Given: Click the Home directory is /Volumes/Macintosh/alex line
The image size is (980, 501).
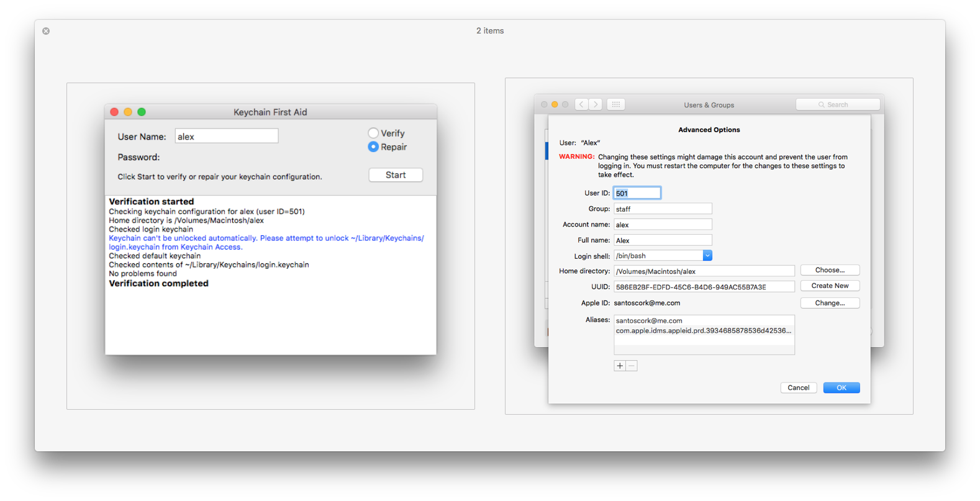Looking at the screenshot, I should 186,220.
